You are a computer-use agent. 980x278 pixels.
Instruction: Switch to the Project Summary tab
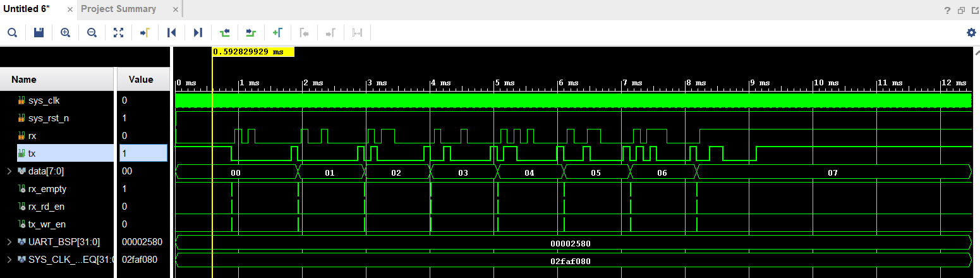[118, 9]
